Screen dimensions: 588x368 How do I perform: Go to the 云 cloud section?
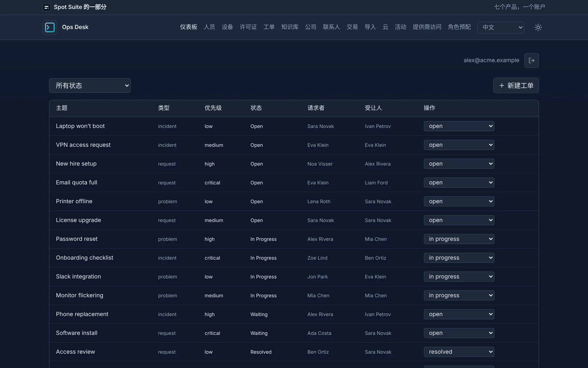[385, 27]
